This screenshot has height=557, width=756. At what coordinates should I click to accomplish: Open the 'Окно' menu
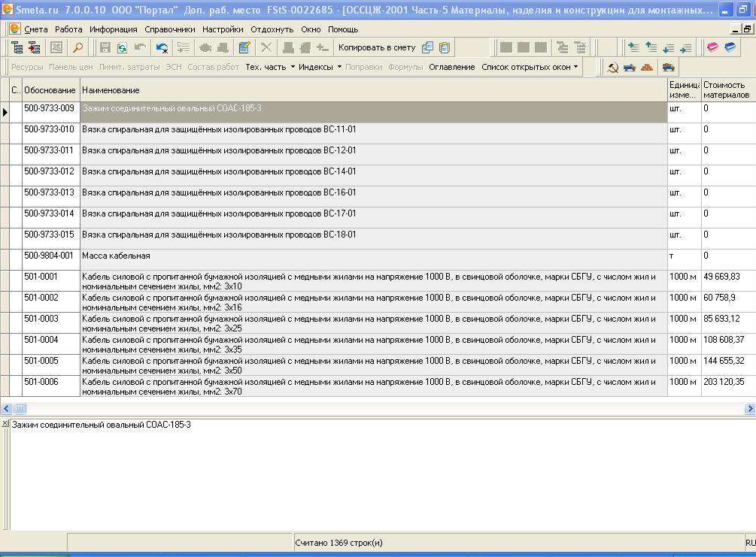(311, 29)
